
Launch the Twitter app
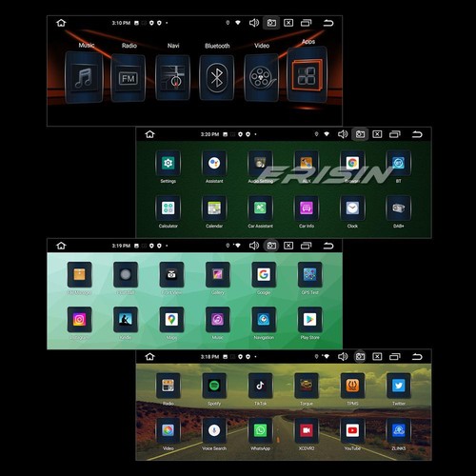[x=399, y=386]
